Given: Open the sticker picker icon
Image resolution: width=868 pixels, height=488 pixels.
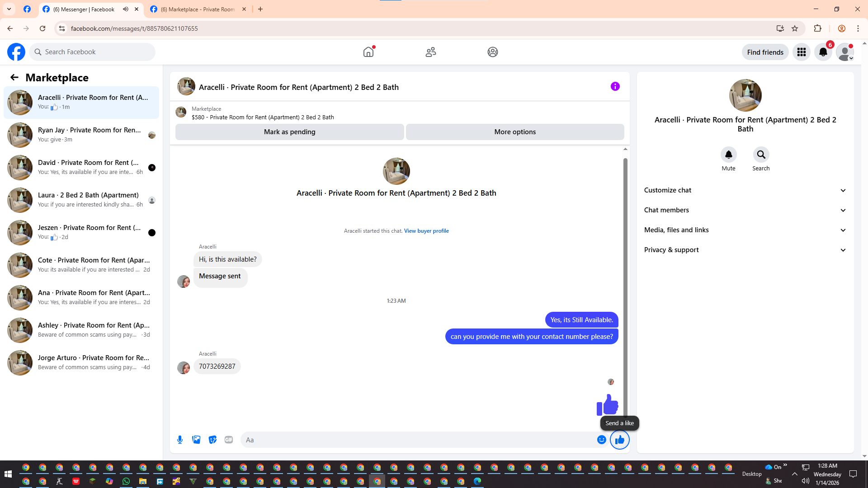Looking at the screenshot, I should pyautogui.click(x=212, y=440).
